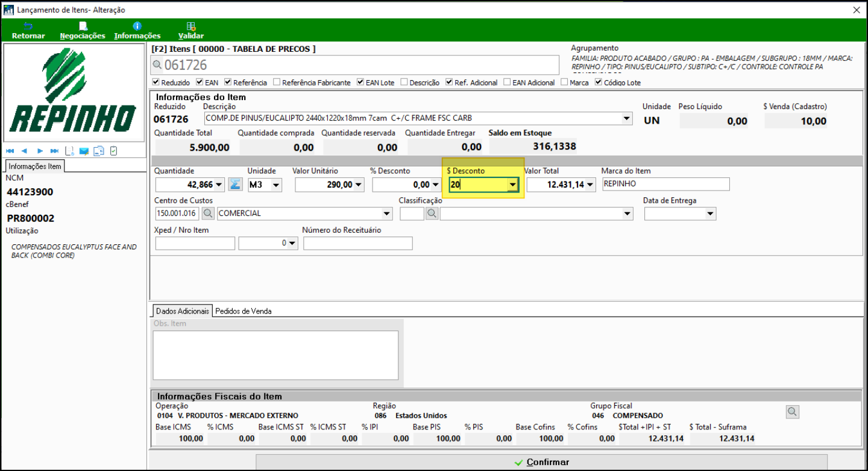Click the blue unit-conversion icon beside Quantidade
Image resolution: width=868 pixels, height=471 pixels.
(235, 184)
